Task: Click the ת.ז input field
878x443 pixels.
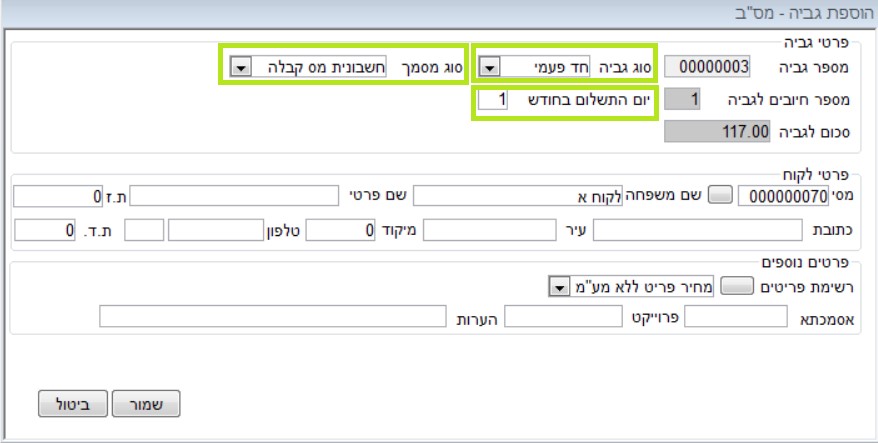Action: pyautogui.click(x=58, y=196)
